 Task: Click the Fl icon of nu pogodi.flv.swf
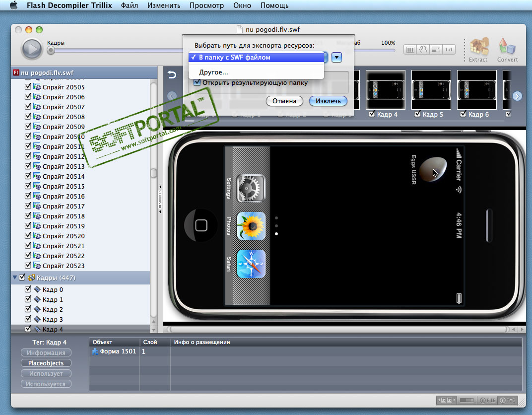click(16, 72)
